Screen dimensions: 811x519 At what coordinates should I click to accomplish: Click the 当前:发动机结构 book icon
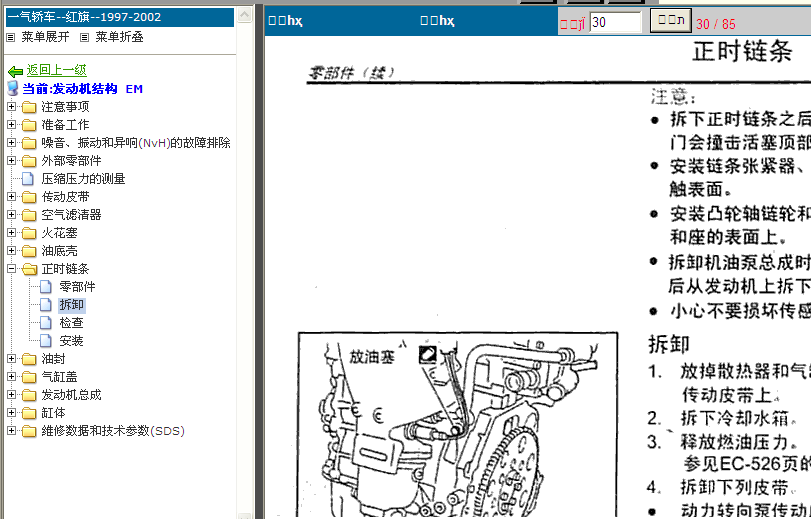click(x=13, y=88)
